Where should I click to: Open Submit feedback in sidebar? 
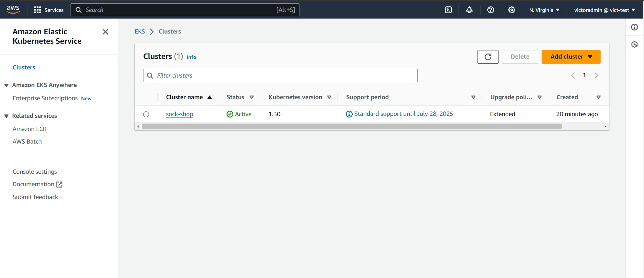[35, 197]
